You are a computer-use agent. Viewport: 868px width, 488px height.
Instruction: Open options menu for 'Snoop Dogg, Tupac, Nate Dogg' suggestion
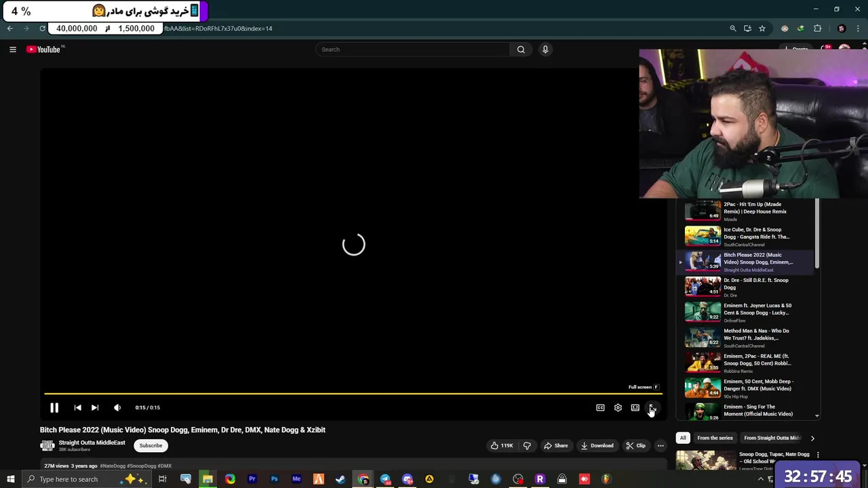pos(818,455)
